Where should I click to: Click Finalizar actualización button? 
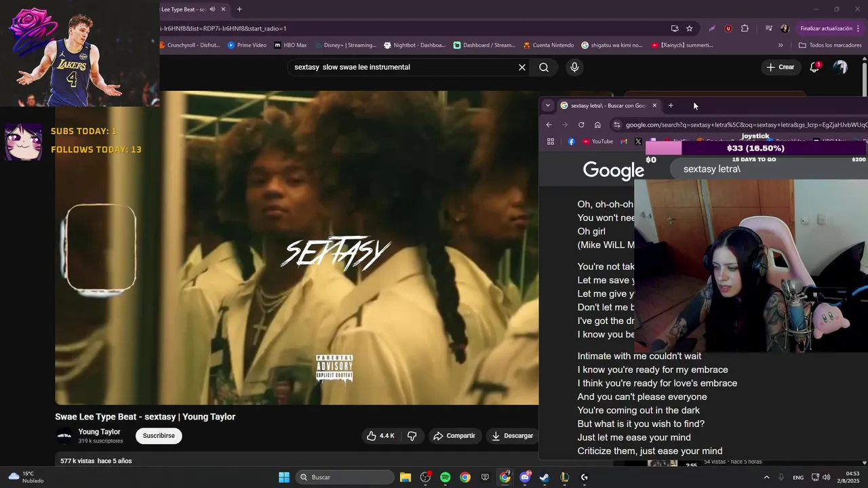(x=830, y=28)
